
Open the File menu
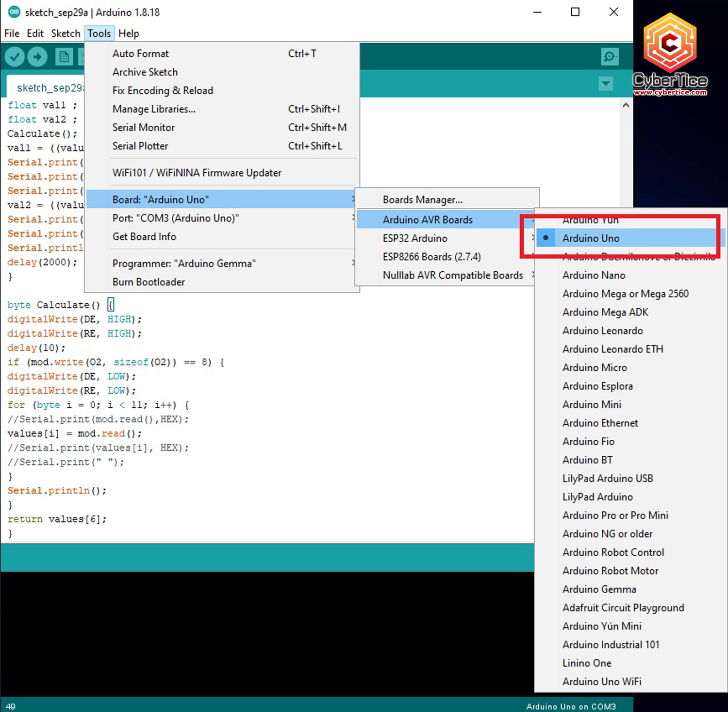11,33
